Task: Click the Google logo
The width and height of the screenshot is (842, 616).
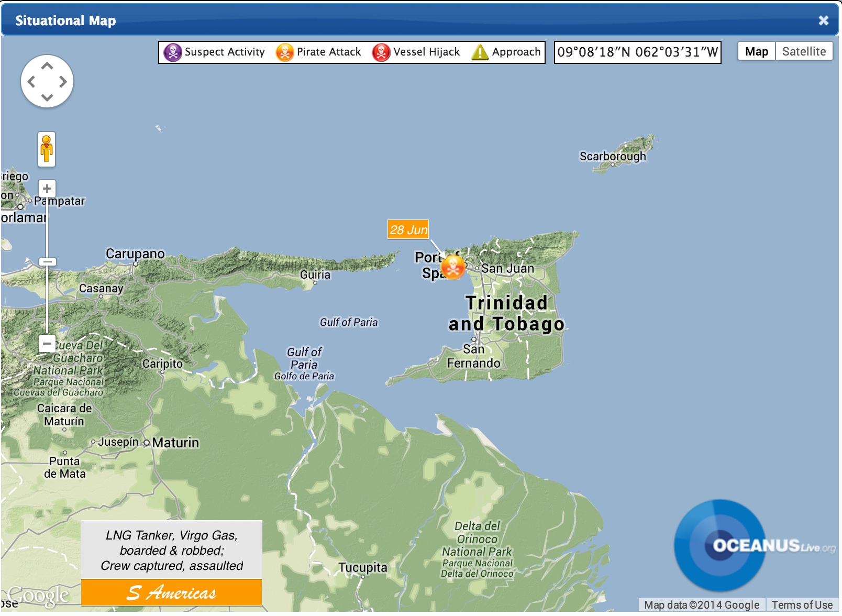Action: pos(38,595)
